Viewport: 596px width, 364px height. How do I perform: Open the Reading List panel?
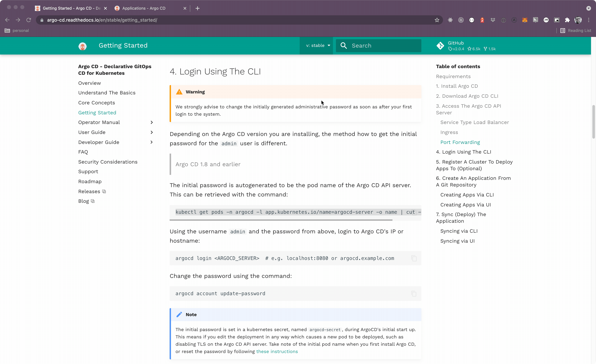click(x=575, y=30)
